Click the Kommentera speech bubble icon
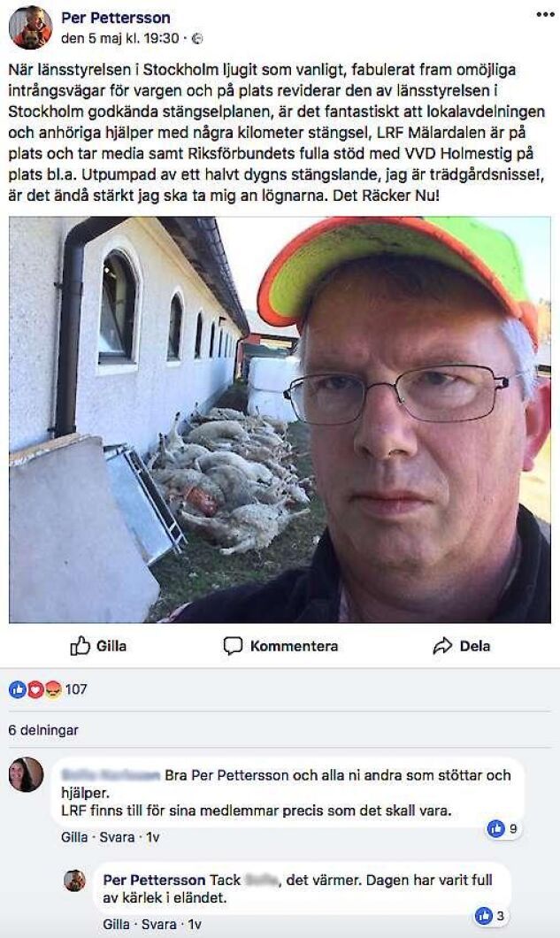560x938 pixels. pyautogui.click(x=233, y=646)
